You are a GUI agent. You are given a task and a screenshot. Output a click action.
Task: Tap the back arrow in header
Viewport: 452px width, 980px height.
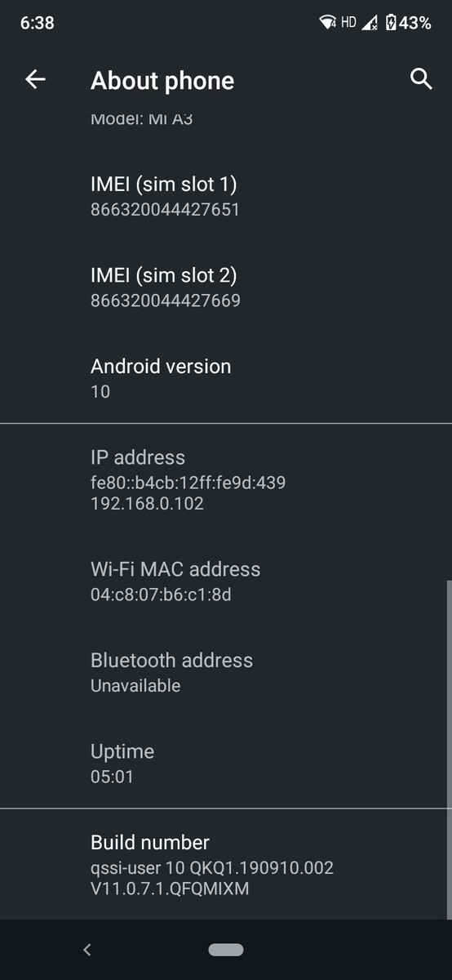35,79
